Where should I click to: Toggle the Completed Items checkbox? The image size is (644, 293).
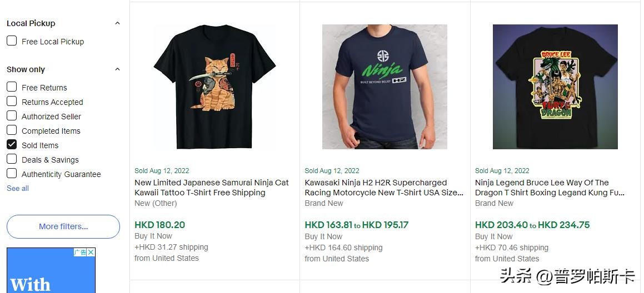12,130
